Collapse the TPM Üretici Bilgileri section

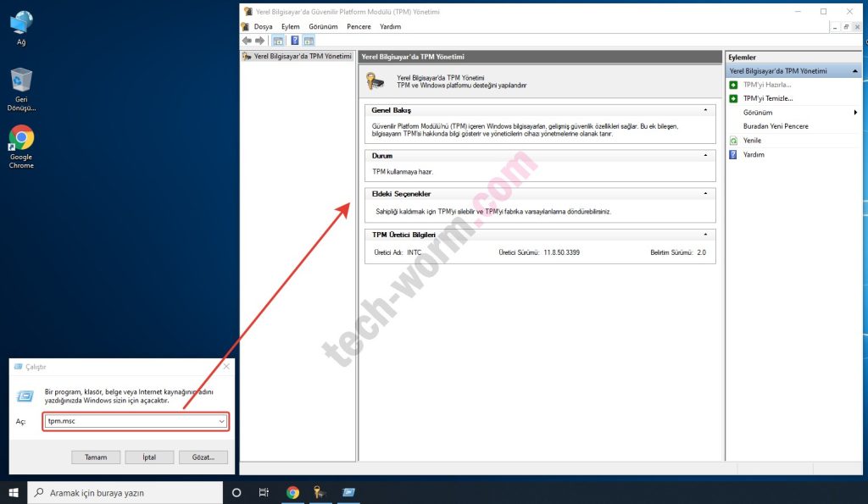pos(705,235)
